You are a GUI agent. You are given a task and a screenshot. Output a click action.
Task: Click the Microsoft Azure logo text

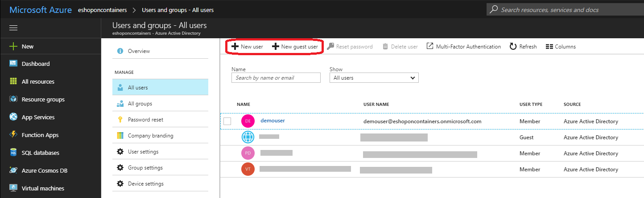[41, 9]
